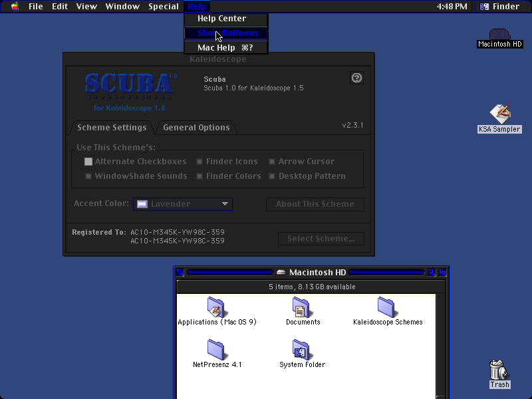Choose Mac Help from Help menu

tap(226, 48)
